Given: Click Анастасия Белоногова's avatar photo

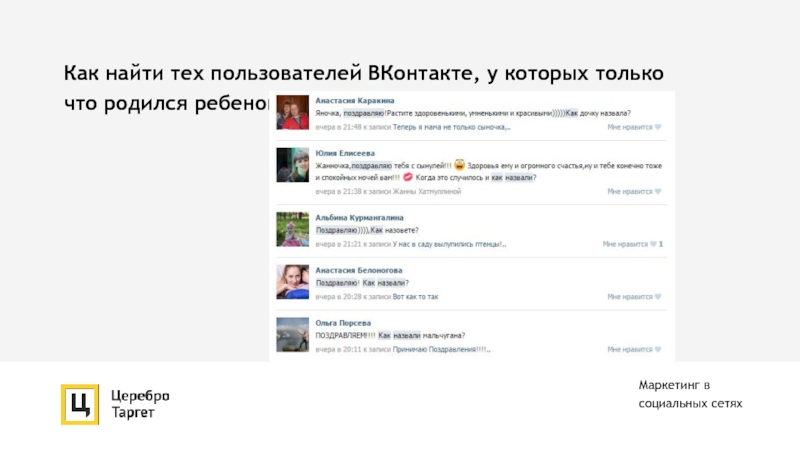Looking at the screenshot, I should tap(292, 282).
